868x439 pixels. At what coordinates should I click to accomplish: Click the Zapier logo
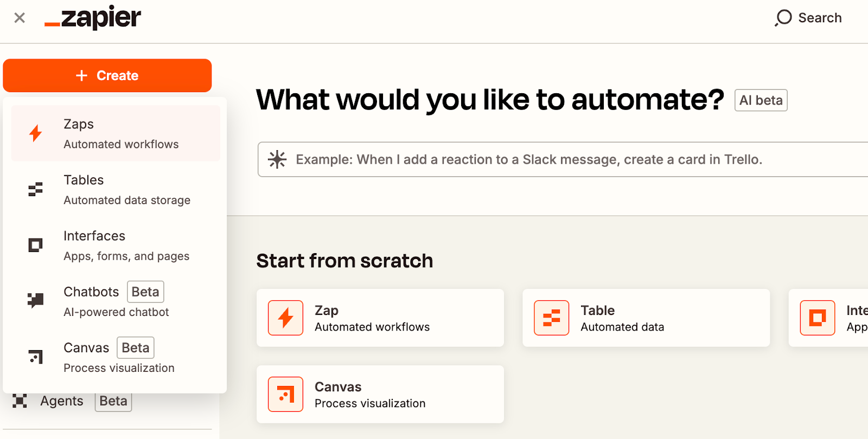click(93, 18)
